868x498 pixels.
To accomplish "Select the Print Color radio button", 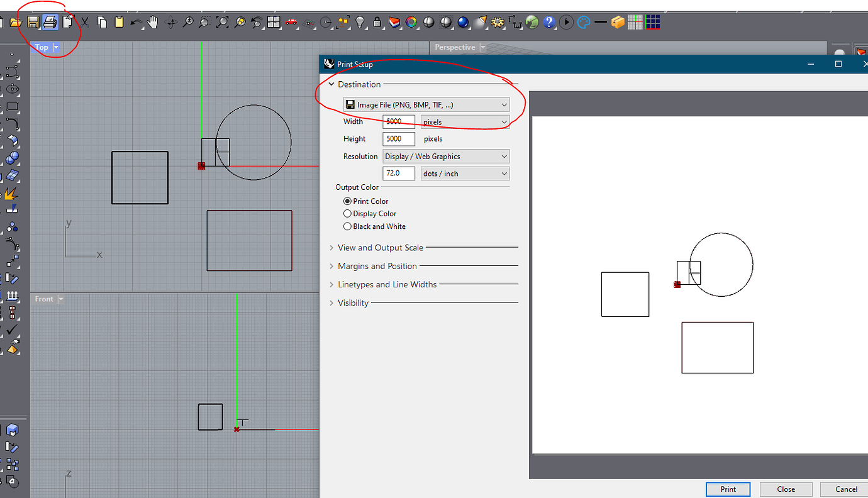I will click(x=347, y=201).
